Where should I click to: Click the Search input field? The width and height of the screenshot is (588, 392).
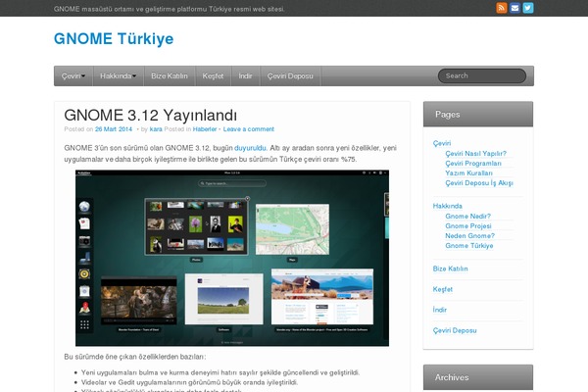click(482, 75)
